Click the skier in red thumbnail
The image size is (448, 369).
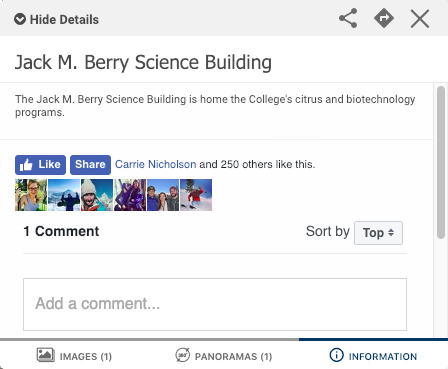point(196,195)
